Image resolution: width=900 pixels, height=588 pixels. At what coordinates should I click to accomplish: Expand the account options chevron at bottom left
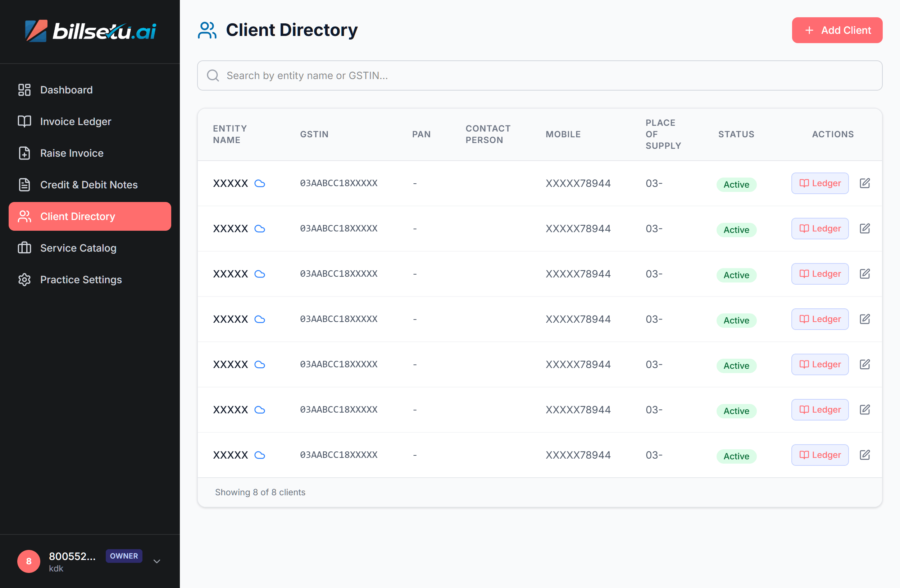156,561
